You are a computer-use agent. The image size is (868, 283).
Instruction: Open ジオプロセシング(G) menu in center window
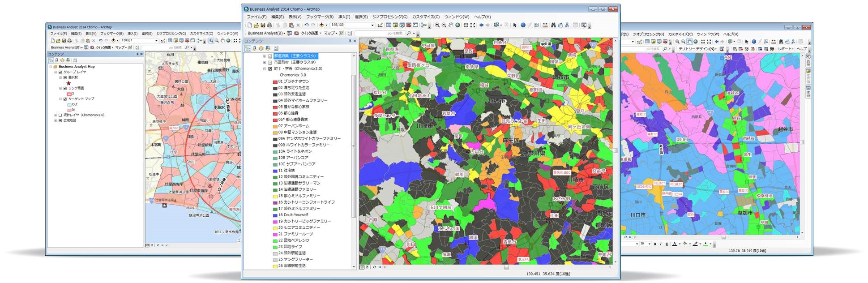[x=390, y=17]
